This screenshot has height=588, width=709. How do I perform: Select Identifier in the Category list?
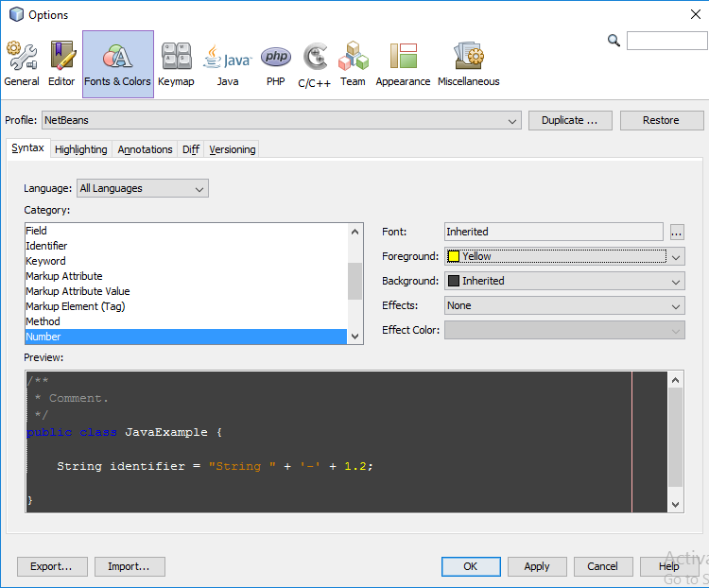(x=186, y=246)
